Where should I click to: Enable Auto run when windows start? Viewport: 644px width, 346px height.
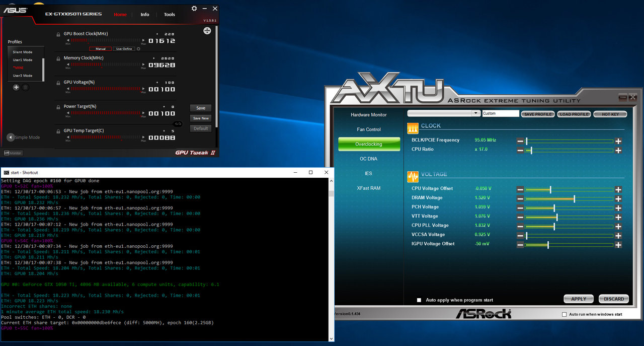point(564,314)
